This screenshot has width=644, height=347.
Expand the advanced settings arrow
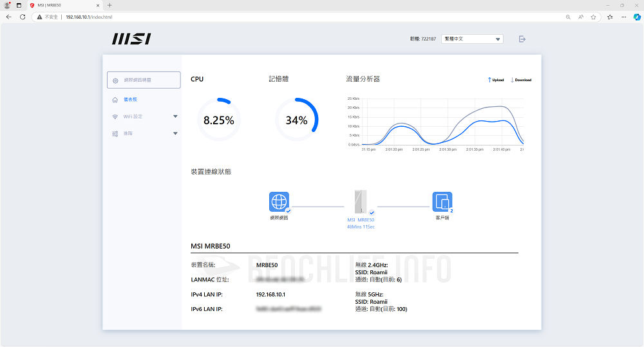click(175, 133)
